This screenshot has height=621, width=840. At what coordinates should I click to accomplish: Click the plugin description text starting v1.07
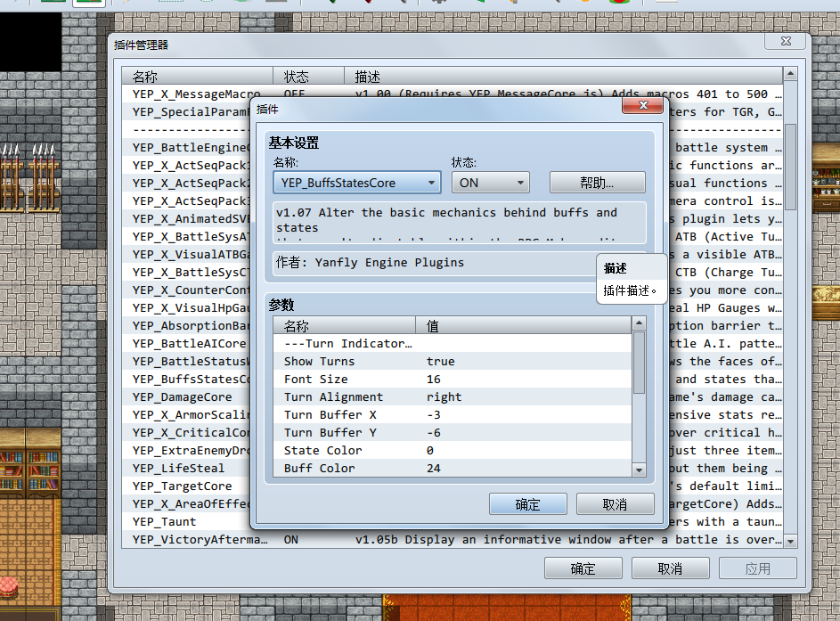(x=459, y=222)
